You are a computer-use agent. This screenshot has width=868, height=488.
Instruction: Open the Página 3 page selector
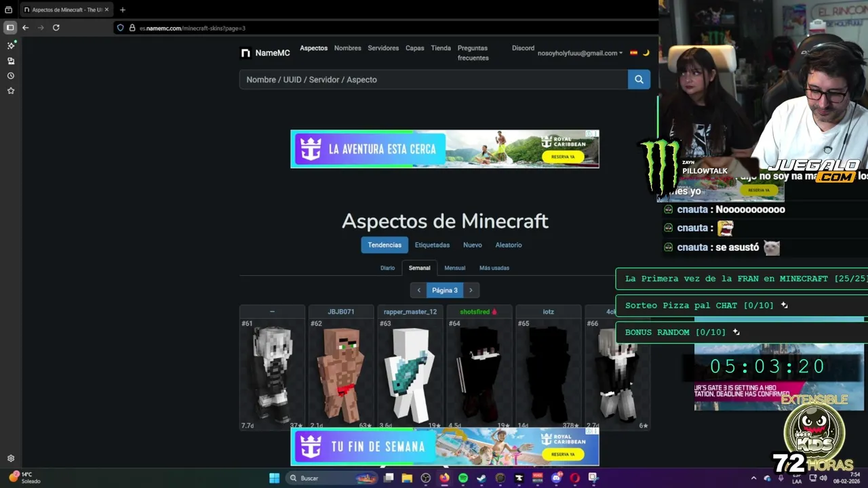tap(445, 290)
